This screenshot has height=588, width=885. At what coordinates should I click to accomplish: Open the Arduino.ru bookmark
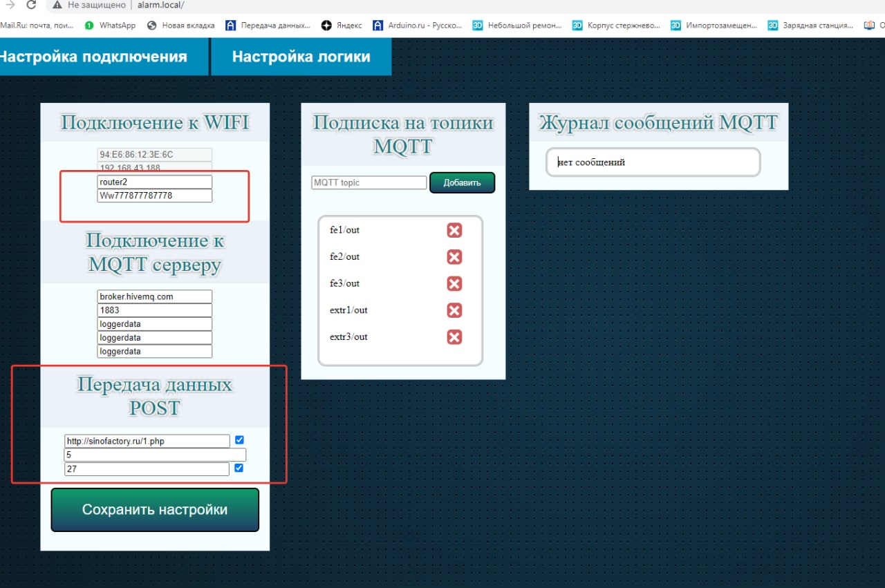pyautogui.click(x=418, y=26)
